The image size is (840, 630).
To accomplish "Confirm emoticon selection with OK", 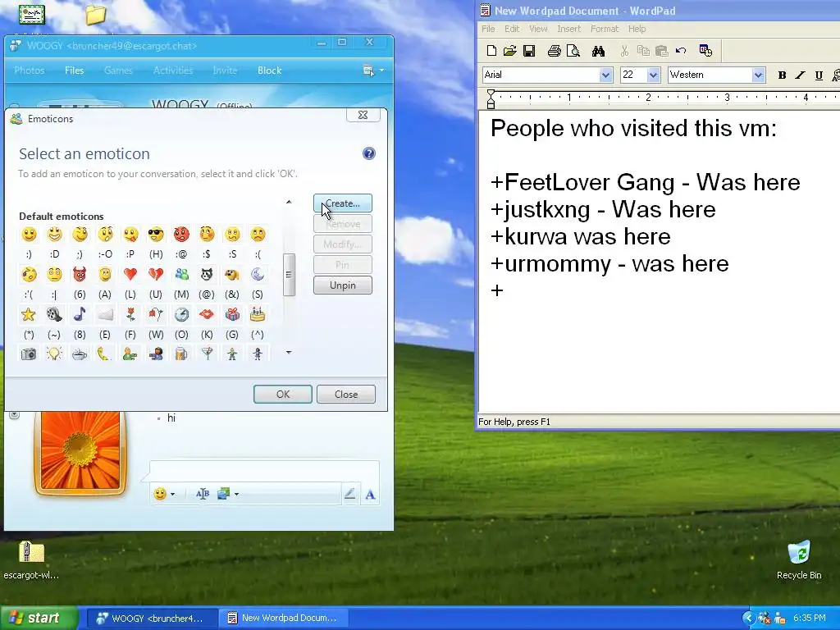I will pos(283,395).
